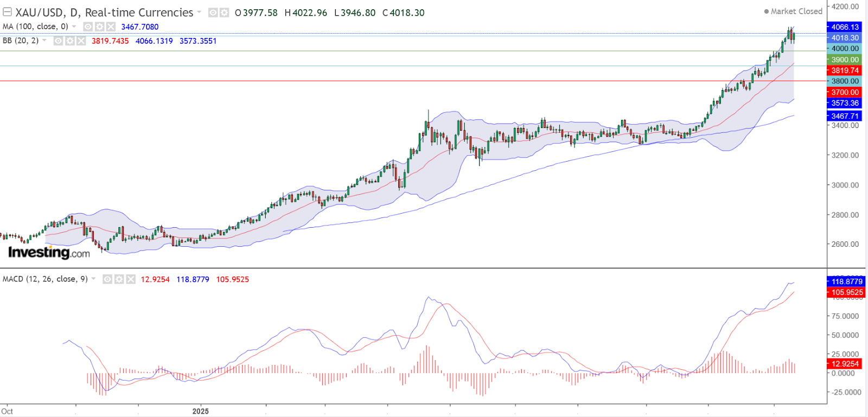The image size is (868, 417).
Task: Open MA (100, close, 0) settings gear
Action: point(99,27)
